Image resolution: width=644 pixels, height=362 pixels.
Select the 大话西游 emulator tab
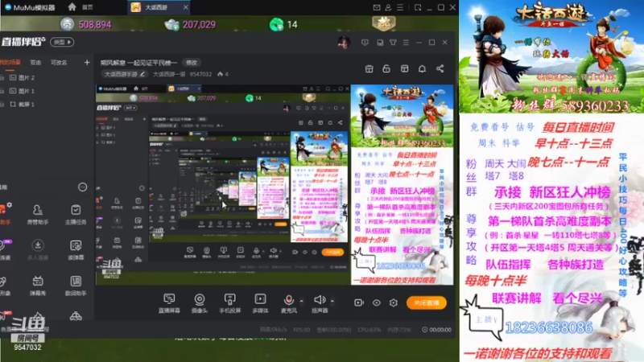tap(158, 7)
